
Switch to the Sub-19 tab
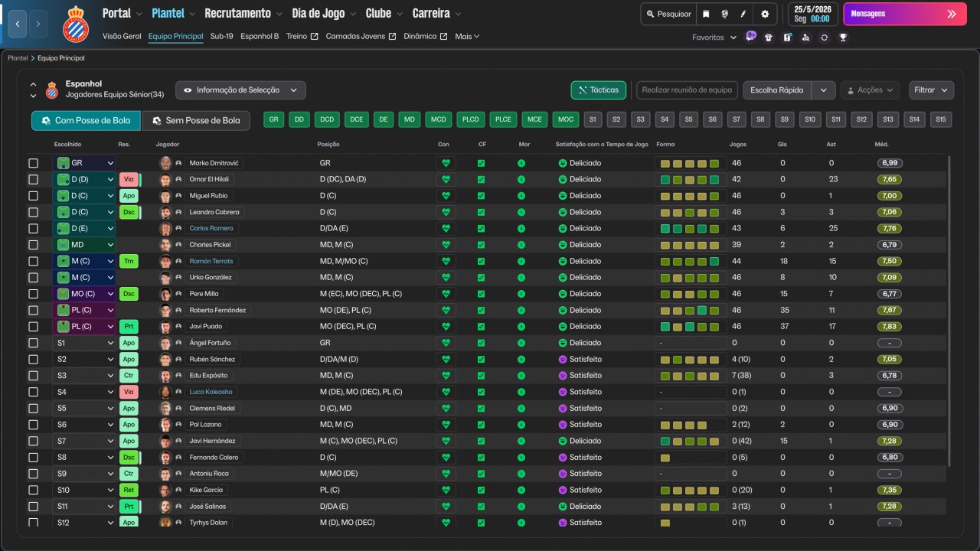pyautogui.click(x=221, y=36)
